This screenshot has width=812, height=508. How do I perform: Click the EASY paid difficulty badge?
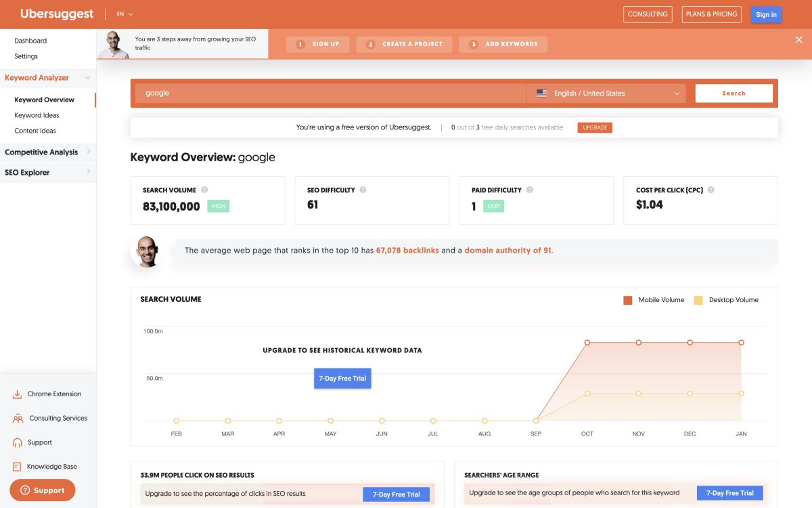click(494, 207)
